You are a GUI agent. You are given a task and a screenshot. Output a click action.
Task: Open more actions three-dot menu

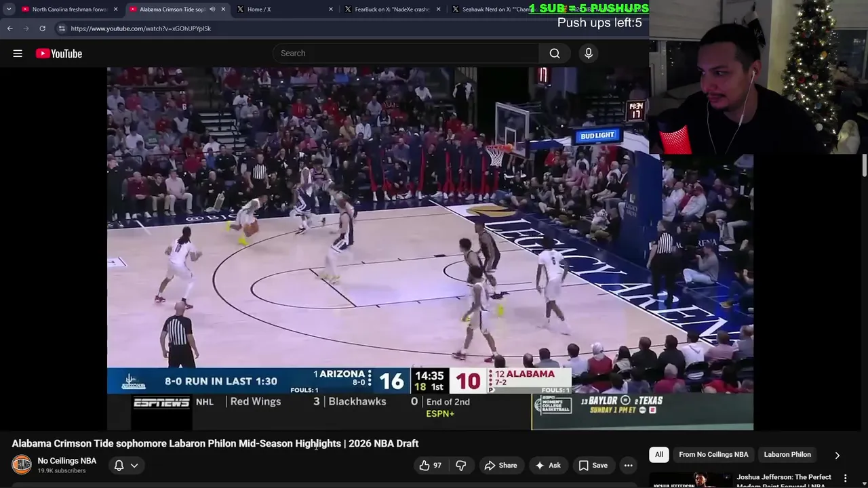pyautogui.click(x=629, y=466)
